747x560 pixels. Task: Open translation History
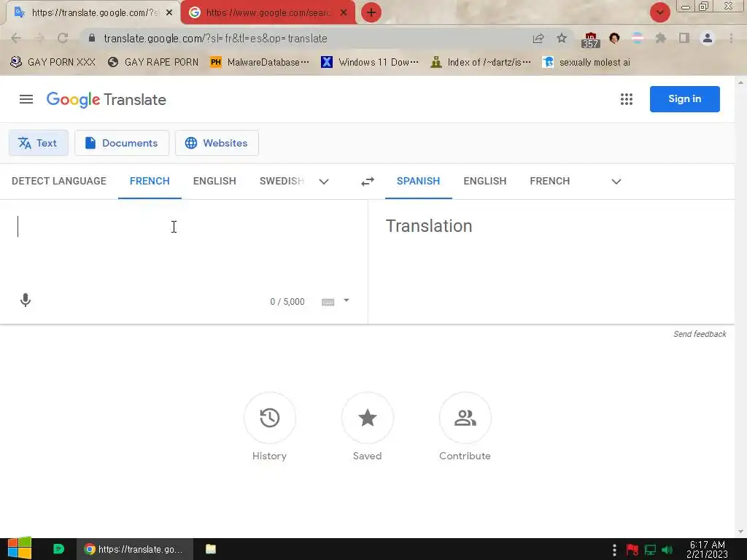pos(270,418)
